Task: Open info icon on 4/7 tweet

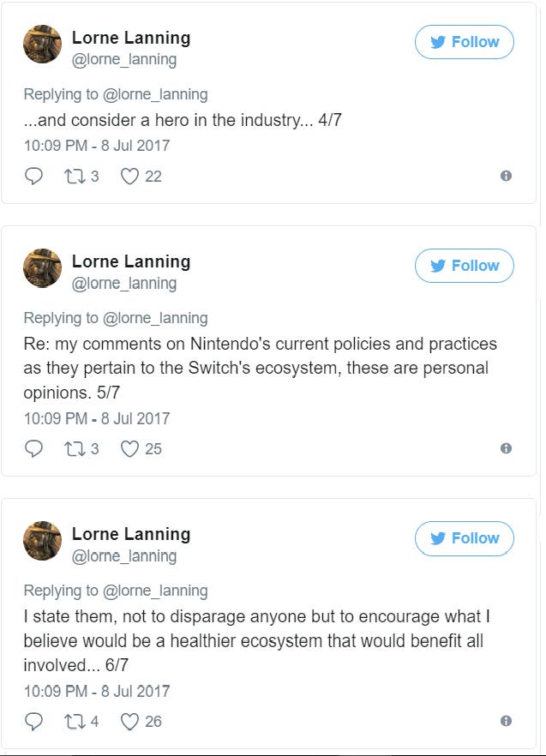Action: click(506, 176)
